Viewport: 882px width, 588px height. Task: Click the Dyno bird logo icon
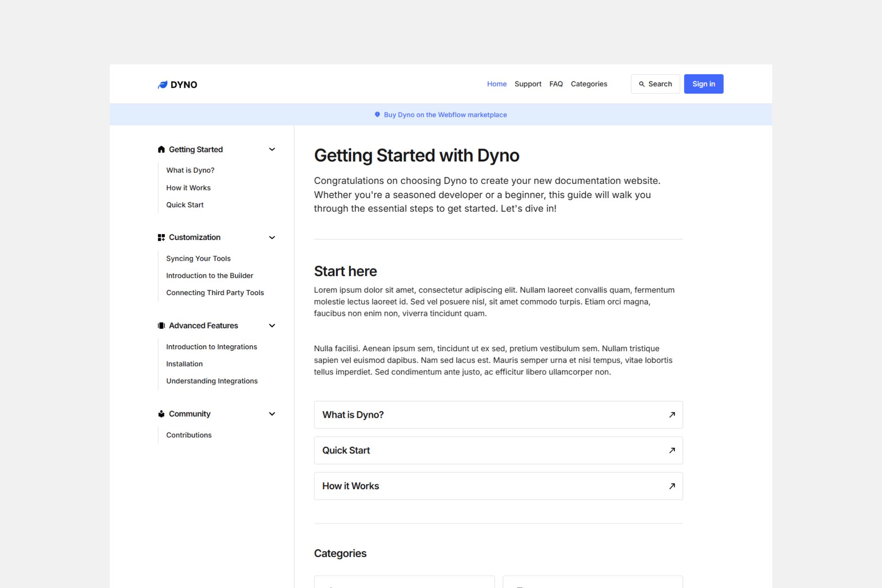tap(163, 84)
